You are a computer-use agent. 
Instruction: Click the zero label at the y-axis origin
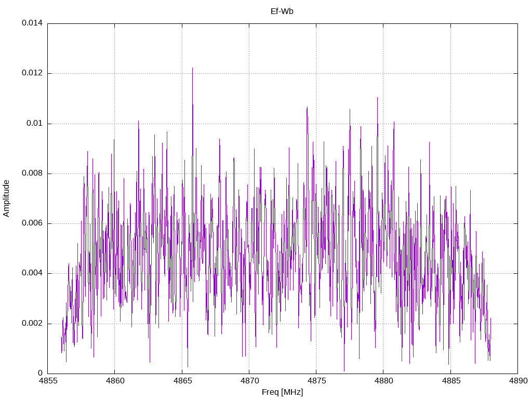coord(41,373)
